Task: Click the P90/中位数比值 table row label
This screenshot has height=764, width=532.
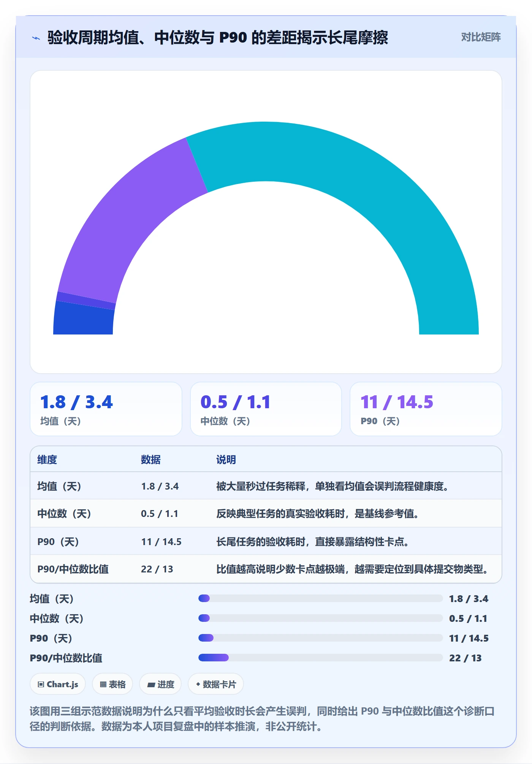Action: [73, 569]
